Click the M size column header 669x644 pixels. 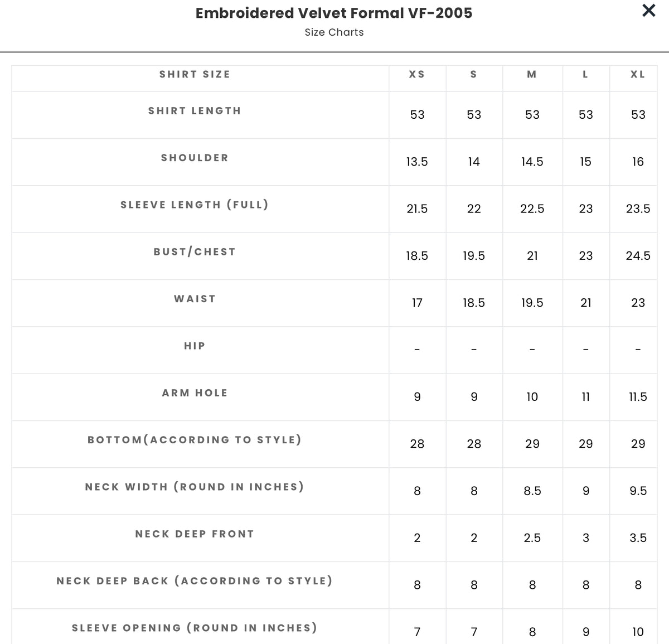coord(532,74)
